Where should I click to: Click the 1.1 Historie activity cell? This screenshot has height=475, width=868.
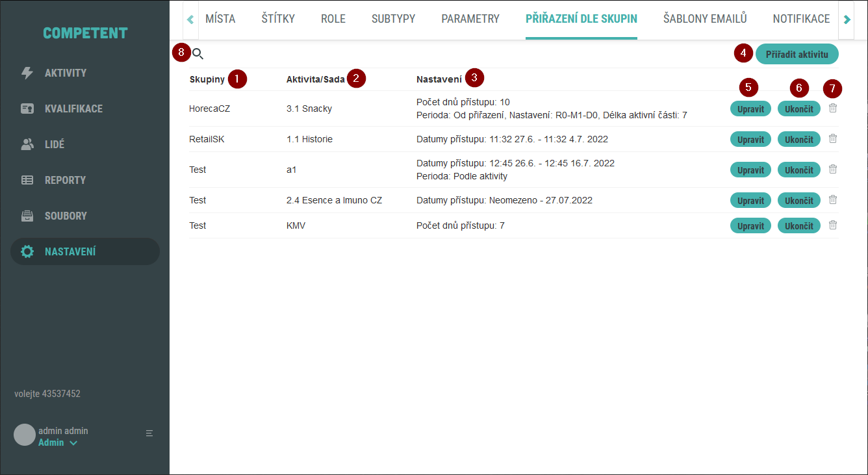309,139
